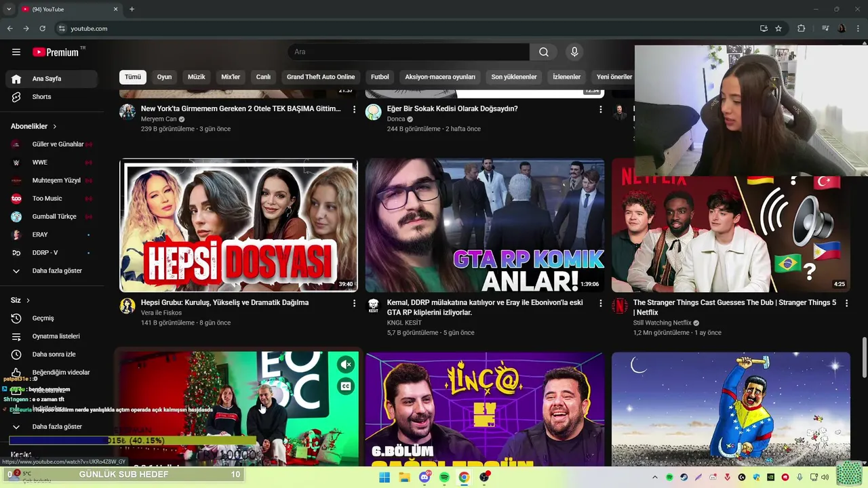Screen dimensions: 868x488
Task: Reload page in Chrome
Action: pos(42,28)
